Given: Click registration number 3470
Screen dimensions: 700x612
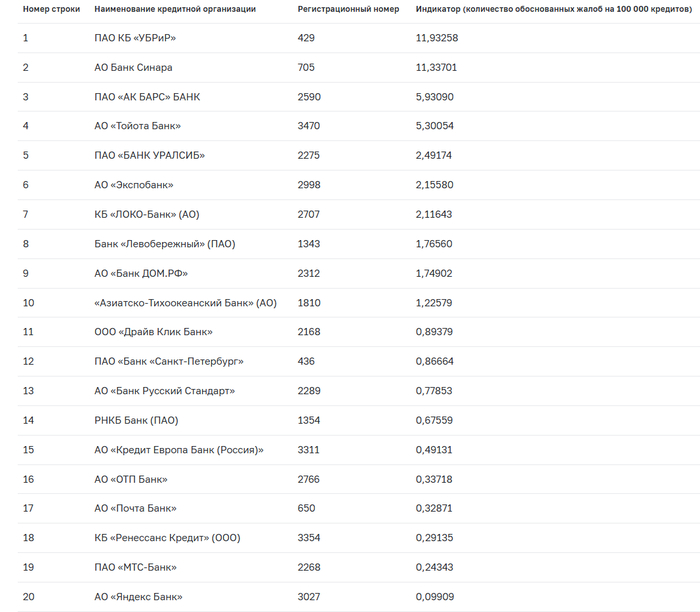Looking at the screenshot, I should [308, 126].
